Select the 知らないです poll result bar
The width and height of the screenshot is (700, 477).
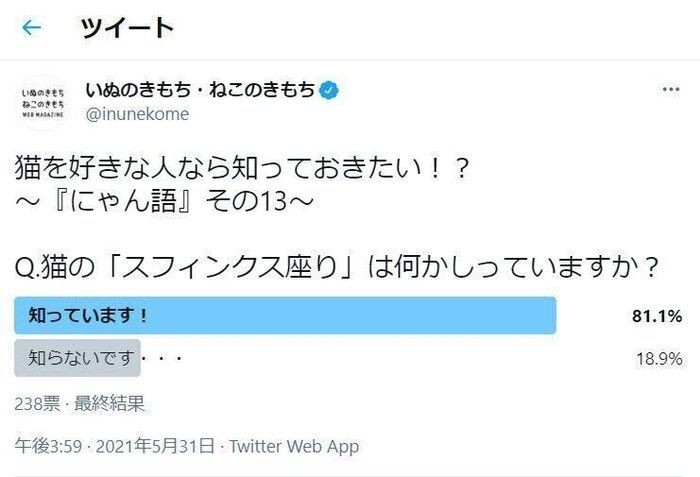click(77, 358)
